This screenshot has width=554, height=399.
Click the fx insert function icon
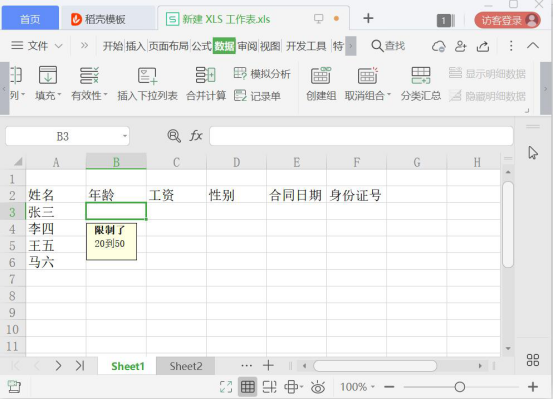[196, 136]
